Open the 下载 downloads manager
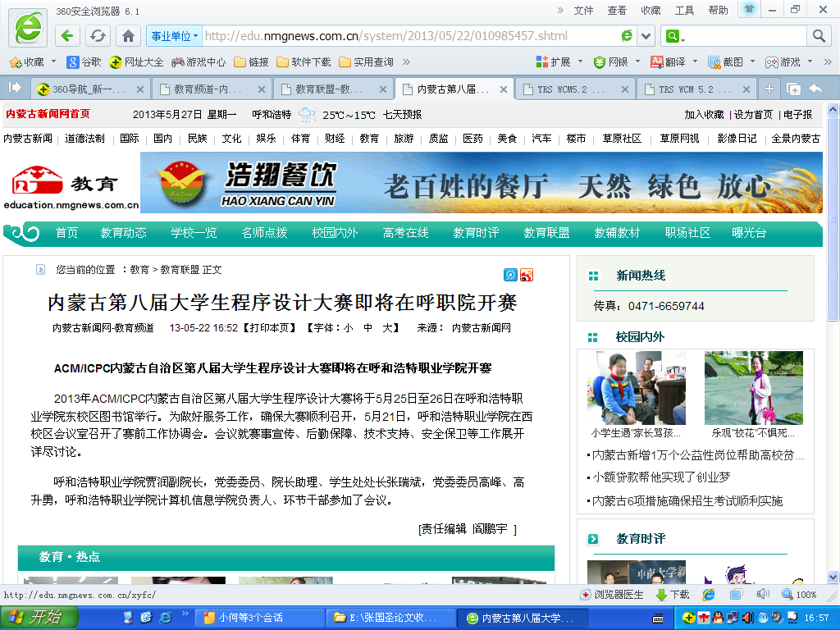Viewport: 840px width, 630px height. click(x=673, y=595)
